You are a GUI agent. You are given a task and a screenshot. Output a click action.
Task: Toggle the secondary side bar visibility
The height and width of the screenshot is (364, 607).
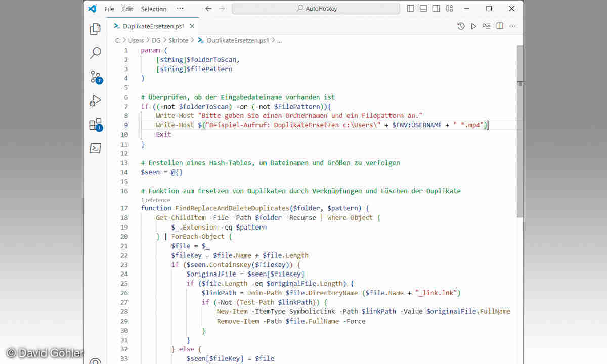[437, 9]
